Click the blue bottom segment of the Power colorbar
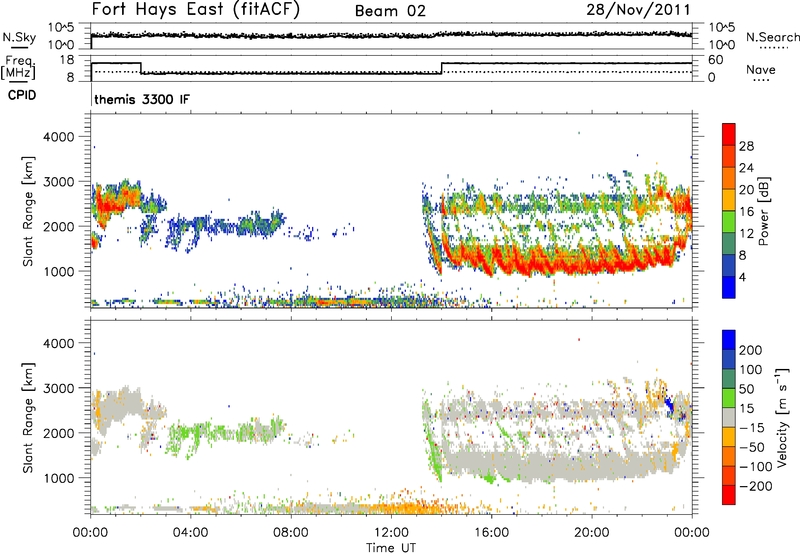800x554 pixels. 729,287
